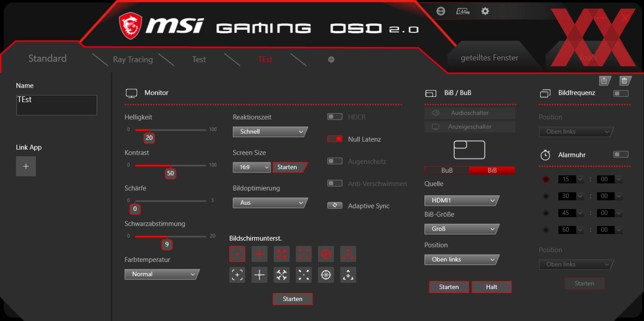
Task: Click Starten in the BiB section
Action: 449,287
